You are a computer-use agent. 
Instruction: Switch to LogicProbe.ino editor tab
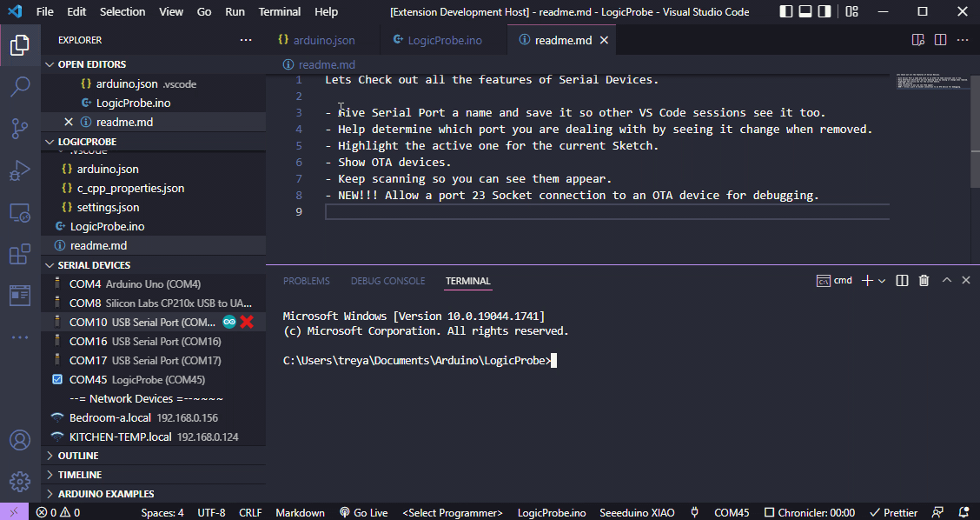(x=444, y=40)
